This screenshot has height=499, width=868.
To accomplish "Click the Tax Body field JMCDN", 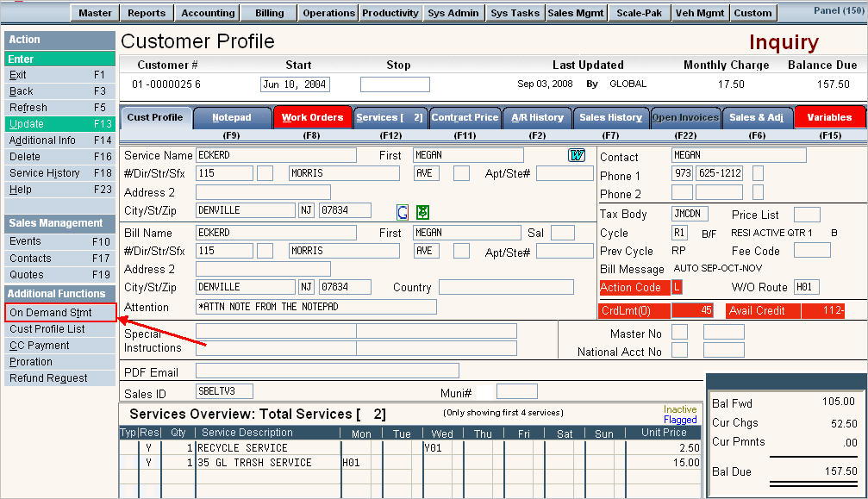I will [690, 214].
